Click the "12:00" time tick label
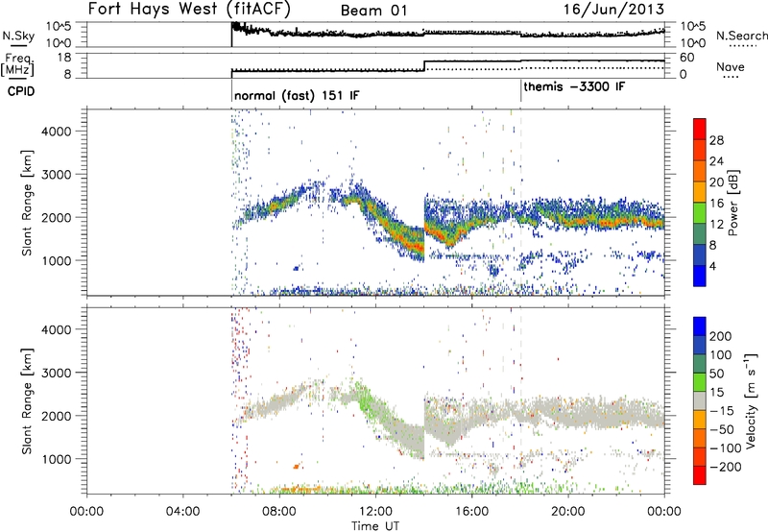The width and height of the screenshot is (768, 532). 375,512
